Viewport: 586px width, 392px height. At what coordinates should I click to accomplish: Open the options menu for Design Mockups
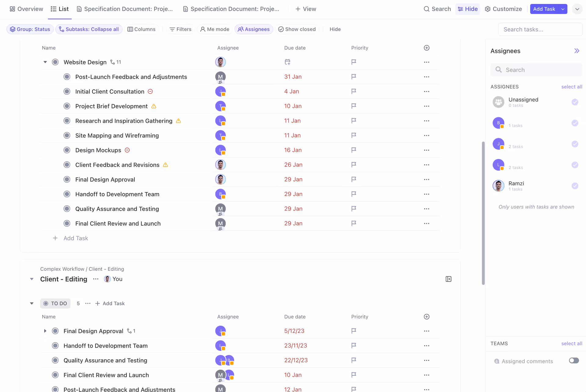pos(426,150)
